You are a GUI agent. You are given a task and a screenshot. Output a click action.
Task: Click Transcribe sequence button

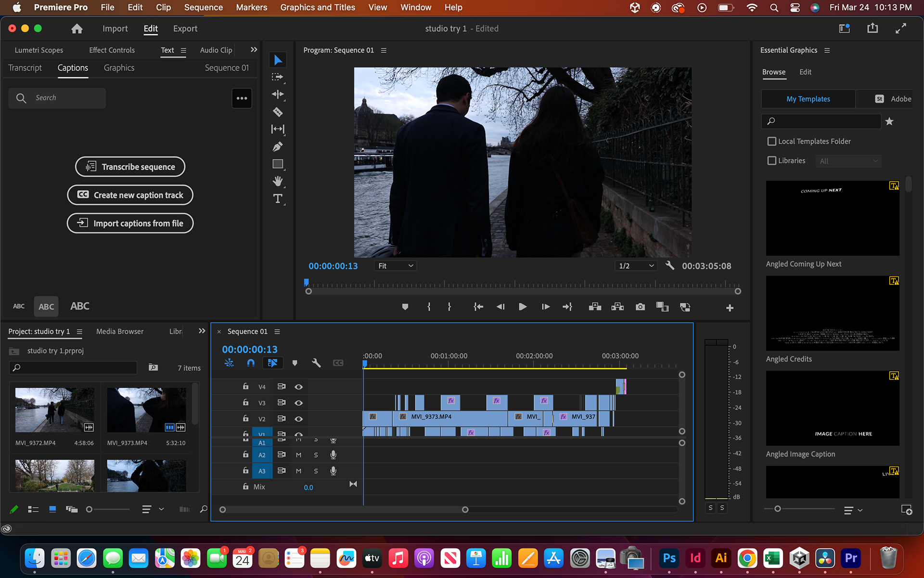tap(130, 167)
